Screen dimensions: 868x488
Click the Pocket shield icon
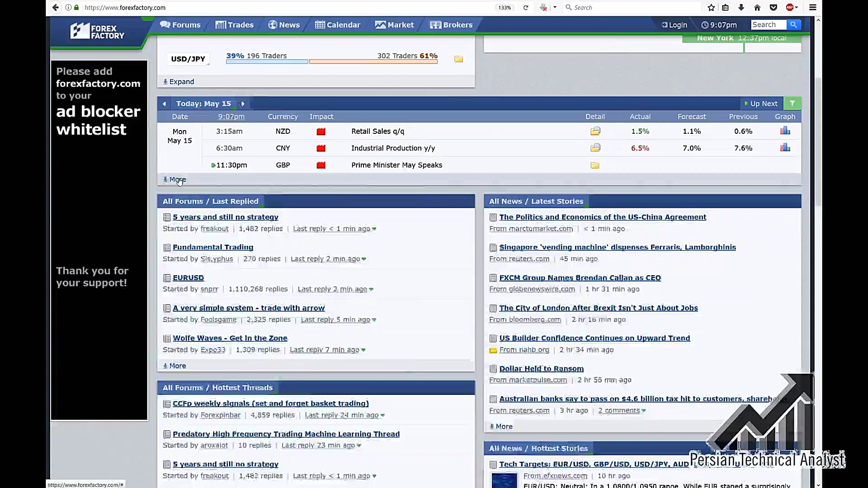[774, 7]
